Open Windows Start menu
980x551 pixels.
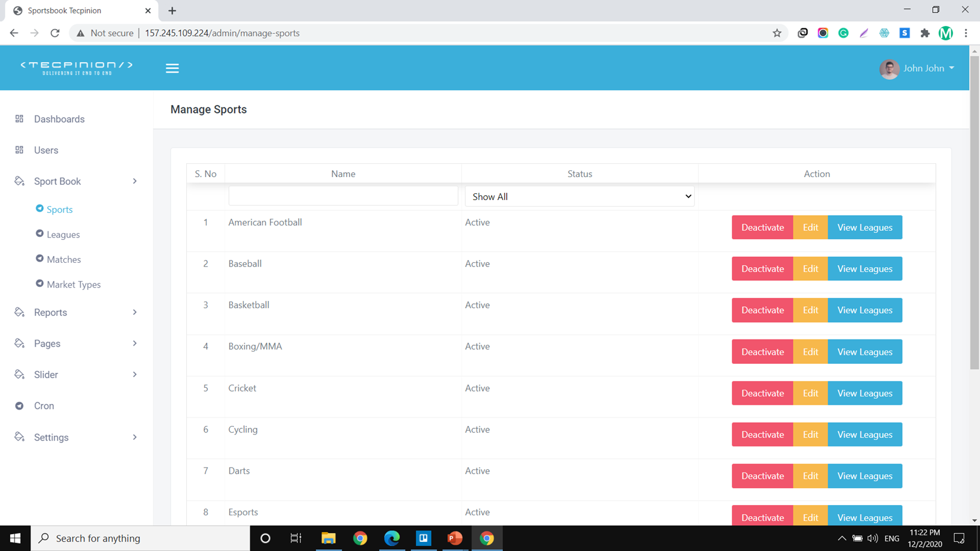[15, 538]
